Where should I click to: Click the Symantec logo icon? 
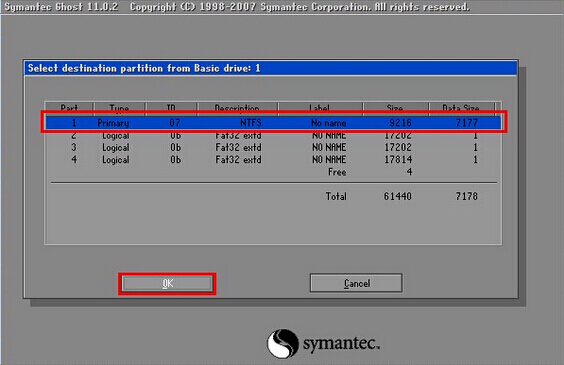[x=283, y=343]
